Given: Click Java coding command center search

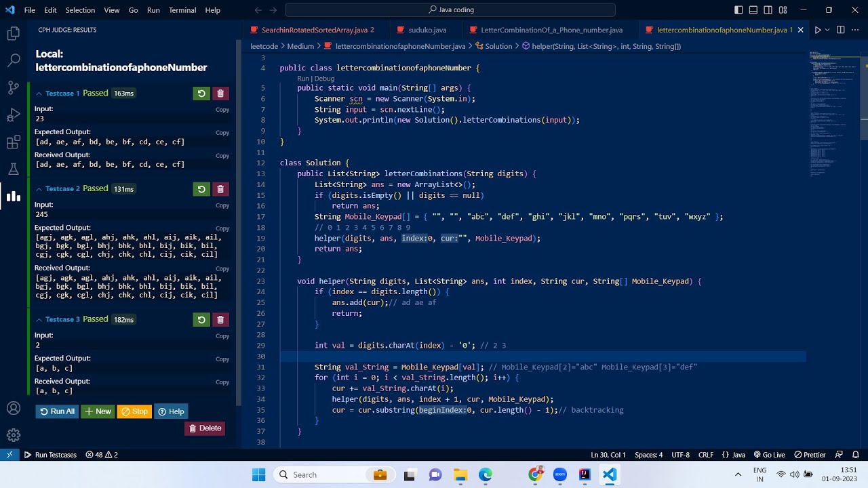Looking at the screenshot, I should pos(450,10).
